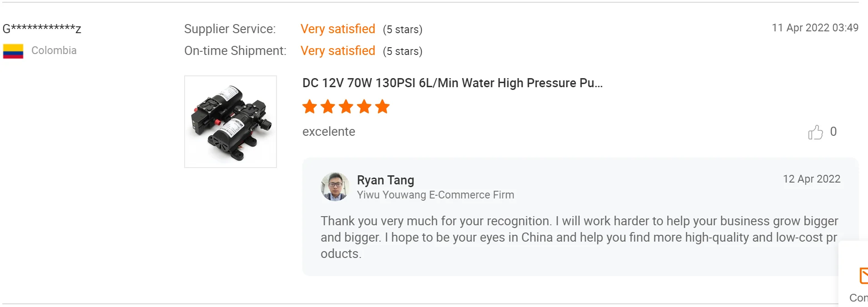Viewport: 868px width, 307px height.
Task: Click the supplier reply date 12 Apr 2022
Action: click(812, 179)
